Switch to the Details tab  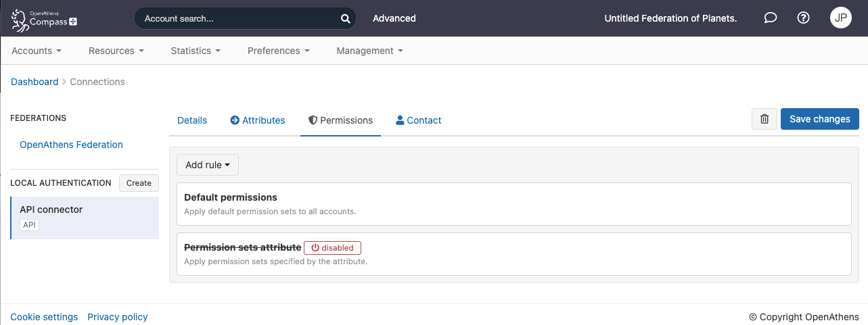[x=192, y=120]
